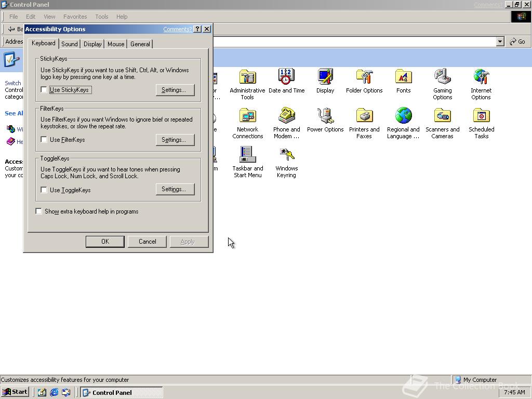Enable the Use ToggleKeys checkbox
The height and width of the screenshot is (399, 532).
tap(44, 190)
